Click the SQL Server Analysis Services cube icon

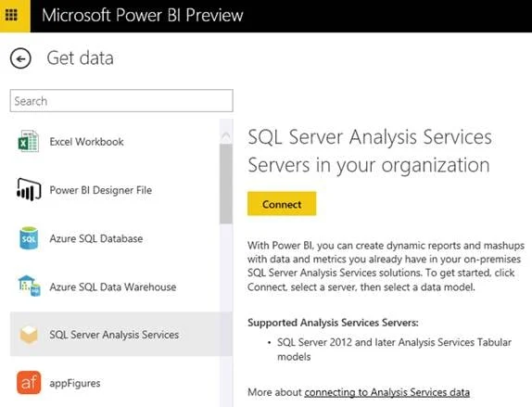[x=29, y=335]
